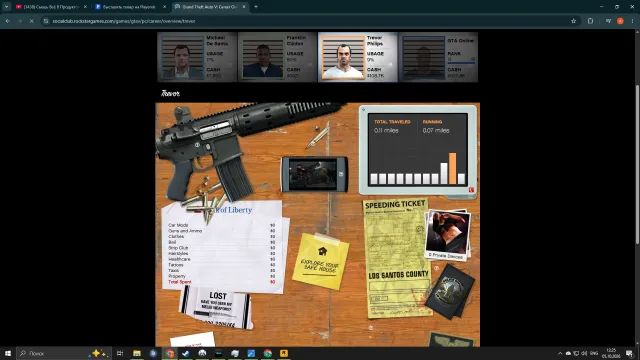This screenshot has width=640, height=360.
Task: Close the Playerok browser tab
Action: (x=164, y=7)
